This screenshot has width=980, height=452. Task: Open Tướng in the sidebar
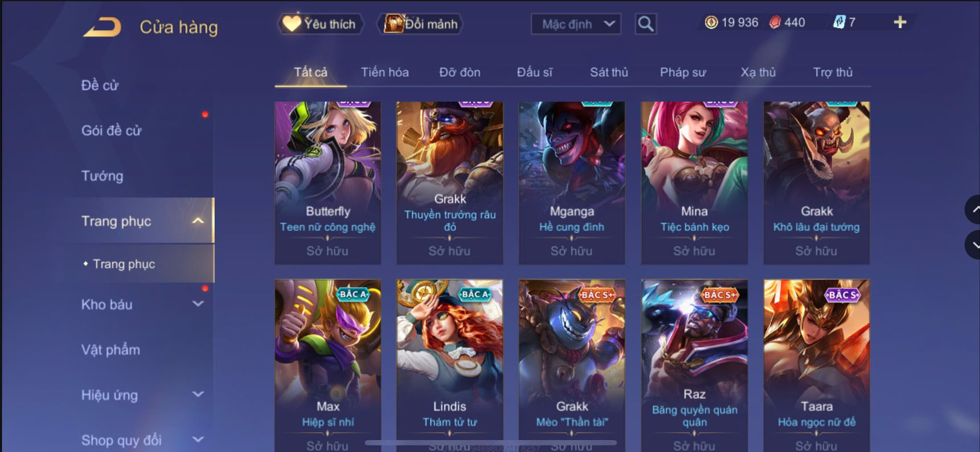(x=102, y=176)
